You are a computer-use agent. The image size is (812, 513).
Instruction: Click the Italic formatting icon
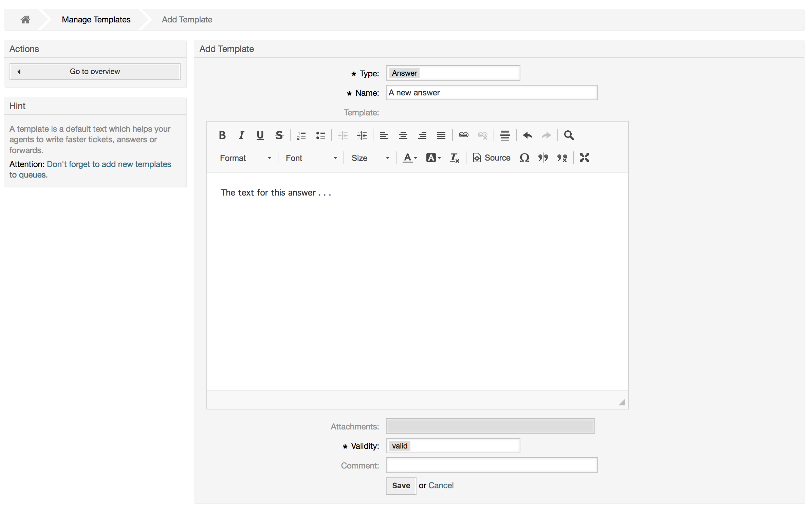coord(241,135)
